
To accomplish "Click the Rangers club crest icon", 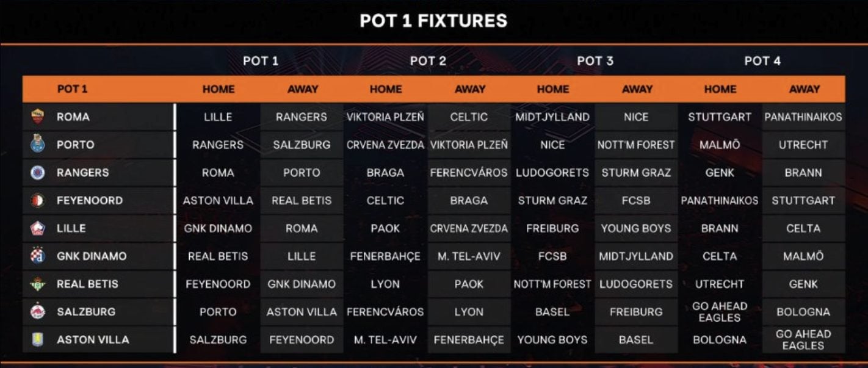I will tap(38, 173).
